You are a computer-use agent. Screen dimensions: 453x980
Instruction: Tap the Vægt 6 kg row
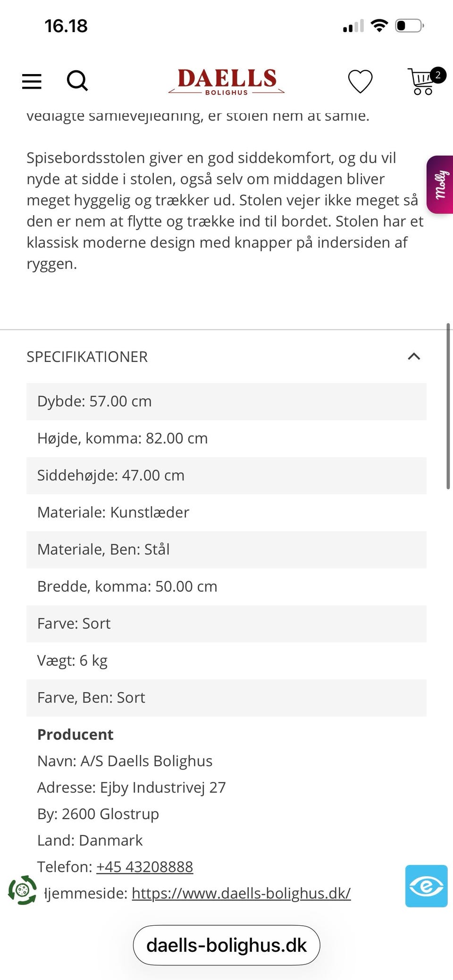pos(226,661)
